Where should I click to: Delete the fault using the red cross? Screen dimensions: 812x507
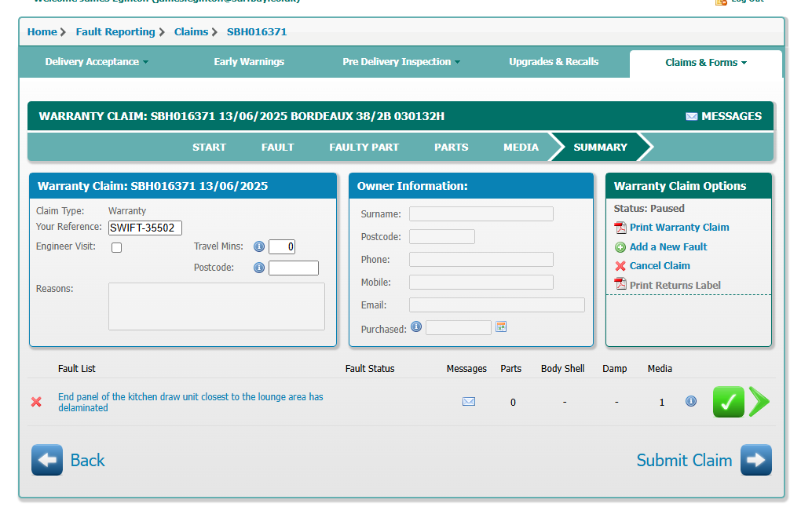(36, 402)
